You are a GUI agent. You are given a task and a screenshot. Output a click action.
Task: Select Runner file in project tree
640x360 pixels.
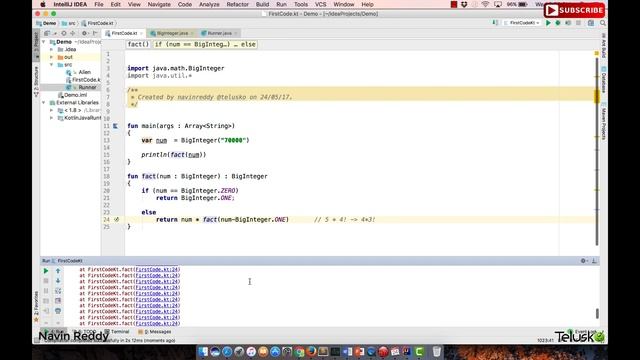coord(87,87)
